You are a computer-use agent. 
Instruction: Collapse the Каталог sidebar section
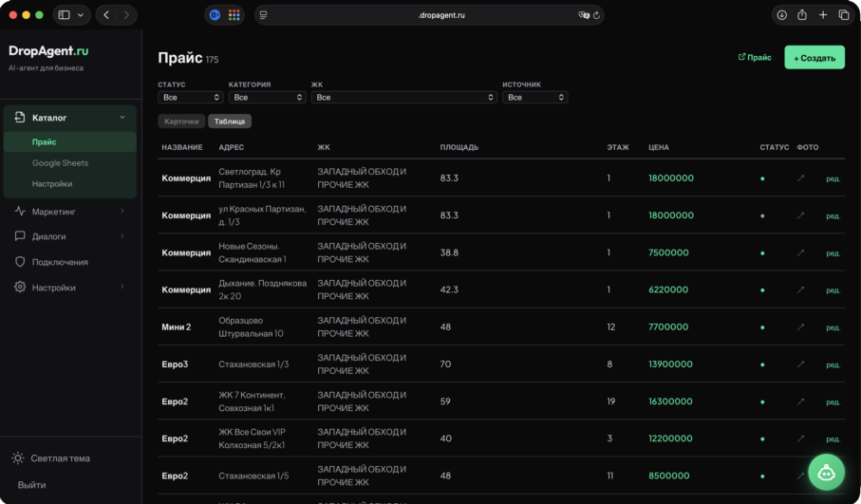point(122,118)
